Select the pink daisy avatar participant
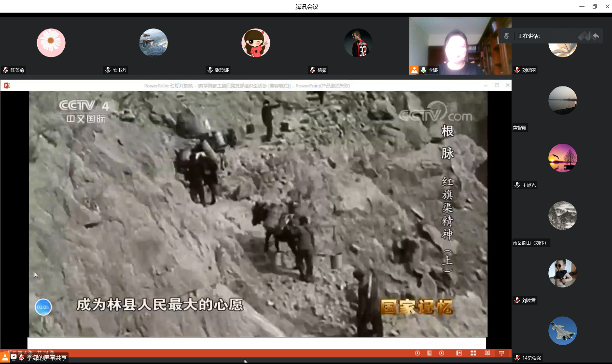Viewport: 612px width, 364px height. pyautogui.click(x=51, y=43)
